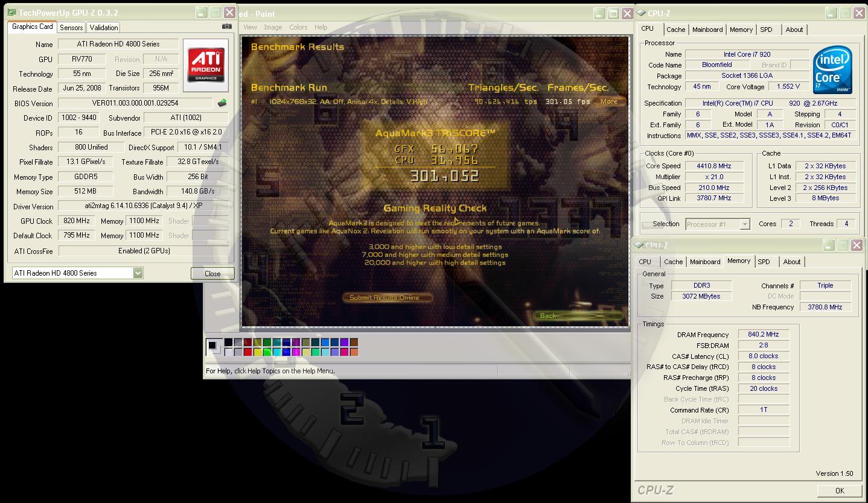868x503 pixels.
Task: Open Paint's Help menu
Action: [x=321, y=27]
